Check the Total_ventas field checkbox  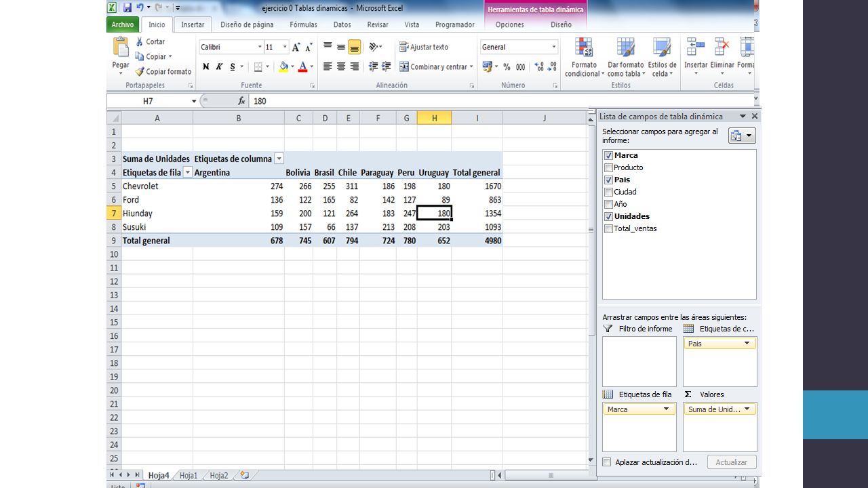(x=608, y=228)
